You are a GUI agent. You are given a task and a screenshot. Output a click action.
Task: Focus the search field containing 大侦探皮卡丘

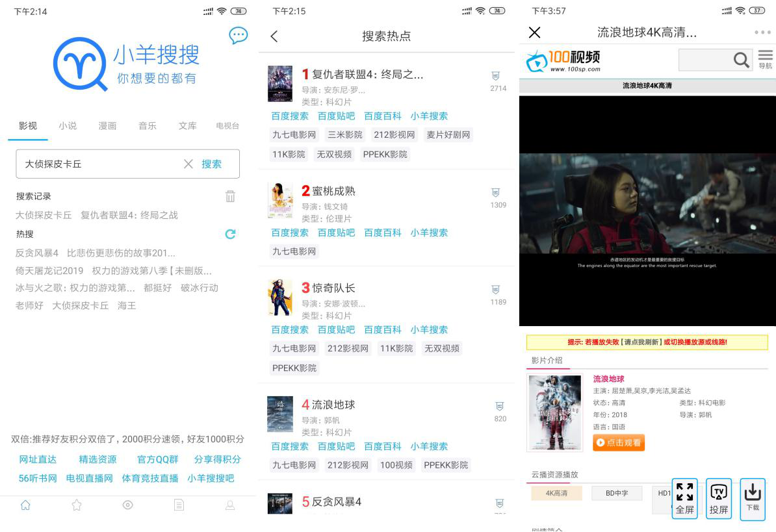click(127, 164)
